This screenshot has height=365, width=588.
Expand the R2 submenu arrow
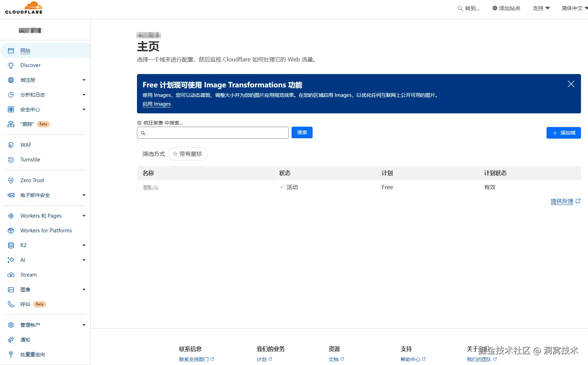(x=84, y=245)
